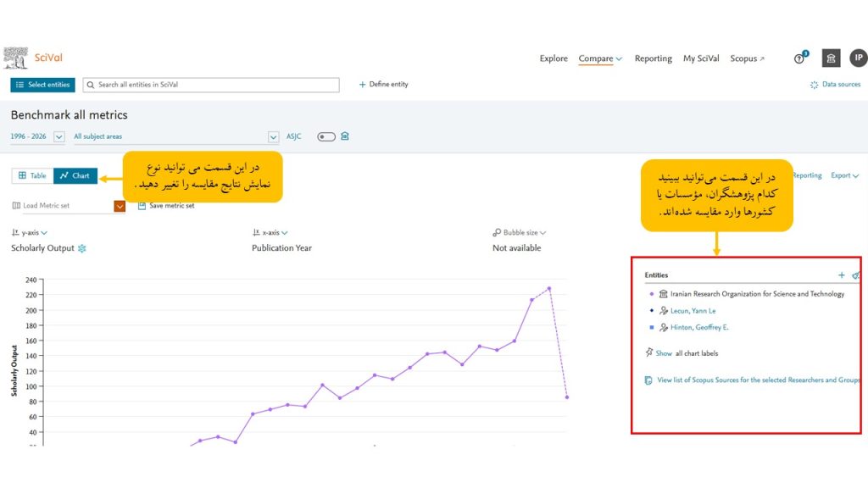
Task: Open the Load Metric set dropdown arrow
Action: click(120, 206)
